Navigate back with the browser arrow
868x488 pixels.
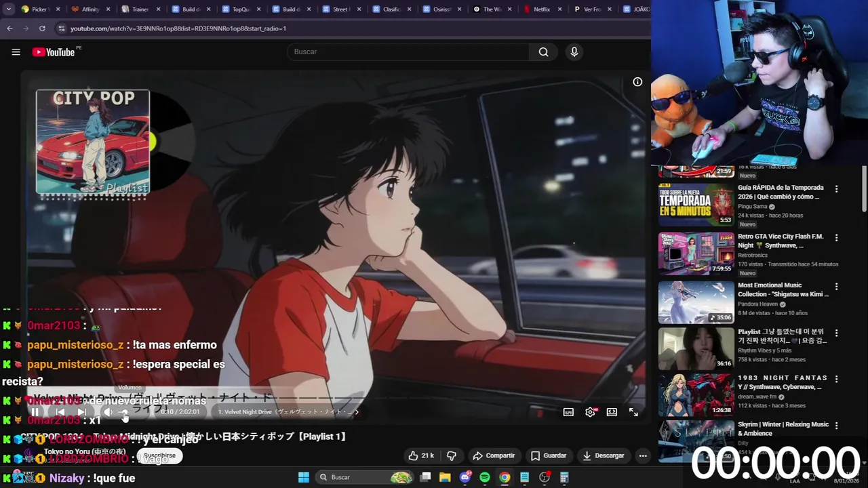[x=9, y=28]
